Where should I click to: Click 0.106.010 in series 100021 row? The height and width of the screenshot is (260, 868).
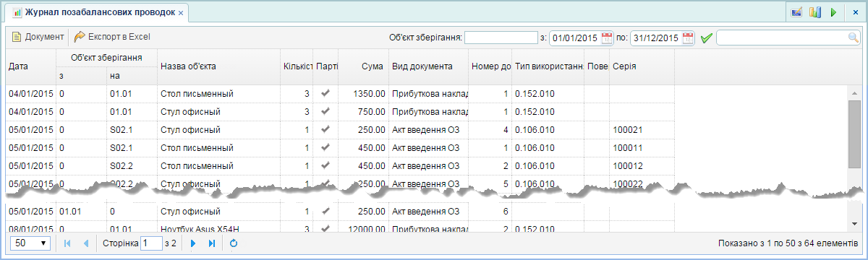(x=535, y=130)
